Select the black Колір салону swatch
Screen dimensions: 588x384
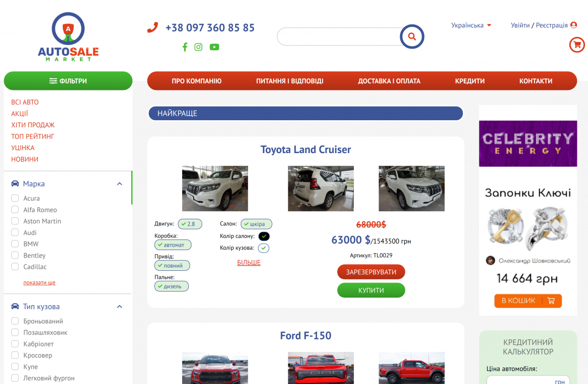tap(264, 236)
